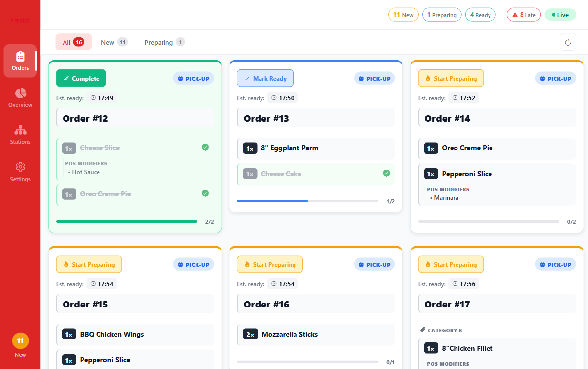This screenshot has width=588, height=369.
Task: Click the tag icon next to Category 8
Action: pyautogui.click(x=423, y=330)
